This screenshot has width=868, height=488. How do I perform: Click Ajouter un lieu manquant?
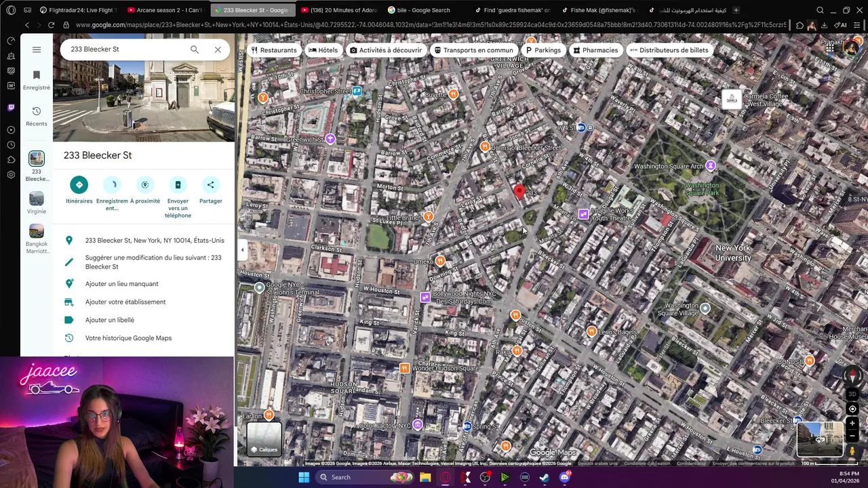point(121,284)
